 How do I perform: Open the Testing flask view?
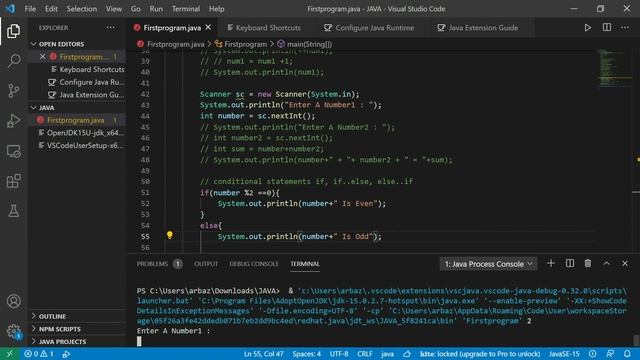pyautogui.click(x=13, y=211)
